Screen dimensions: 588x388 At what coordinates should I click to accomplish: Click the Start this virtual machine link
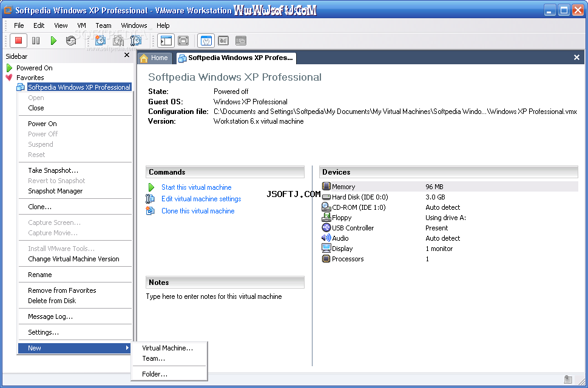(x=196, y=187)
